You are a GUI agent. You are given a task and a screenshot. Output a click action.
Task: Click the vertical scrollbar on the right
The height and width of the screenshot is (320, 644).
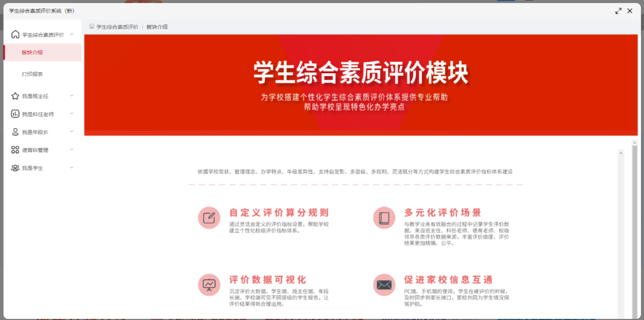pyautogui.click(x=618, y=226)
